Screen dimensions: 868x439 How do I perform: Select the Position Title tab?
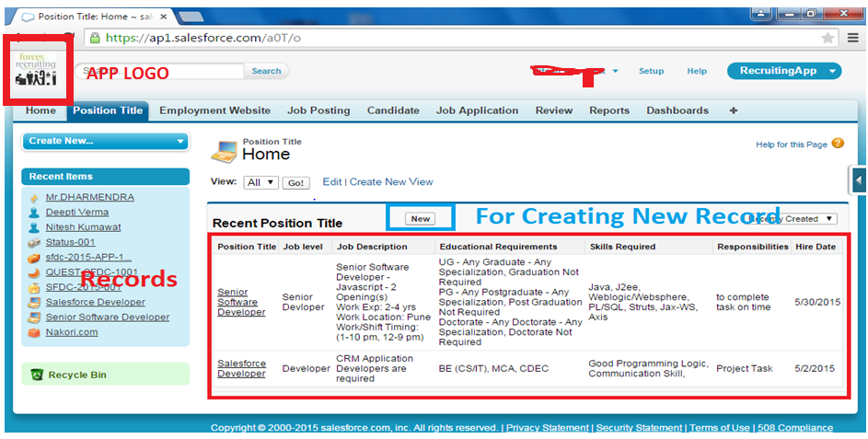tap(108, 110)
